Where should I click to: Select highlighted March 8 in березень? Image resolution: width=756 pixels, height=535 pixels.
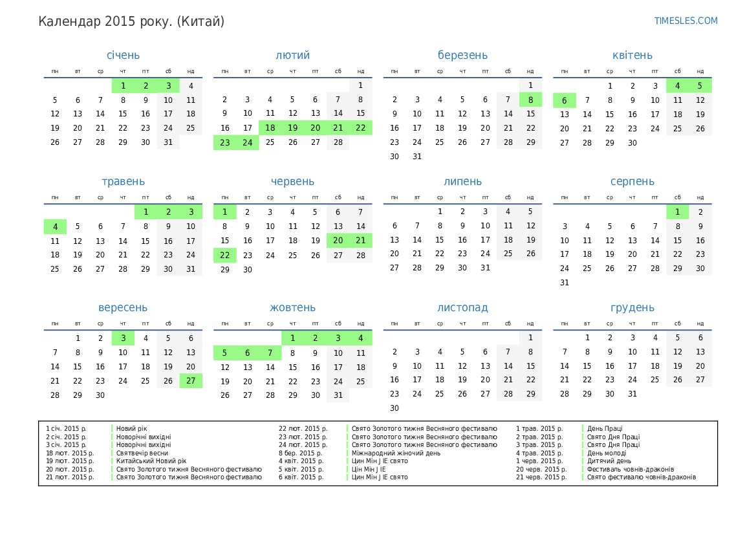[530, 100]
